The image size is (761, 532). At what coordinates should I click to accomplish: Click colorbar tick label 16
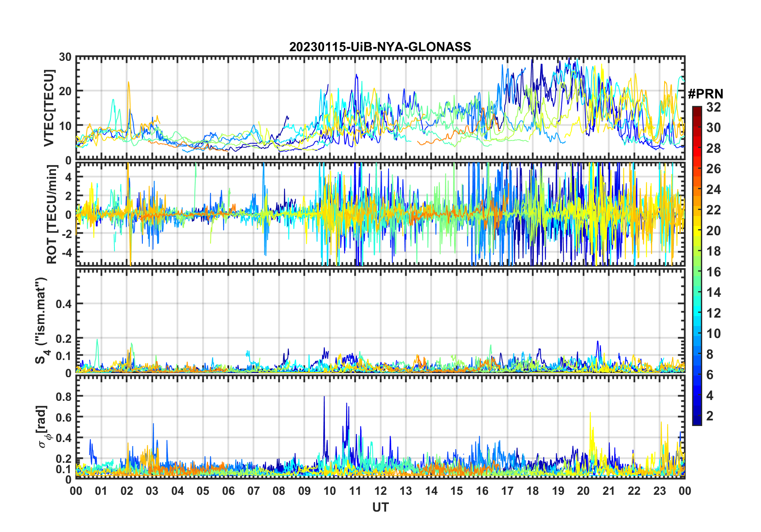click(x=713, y=272)
